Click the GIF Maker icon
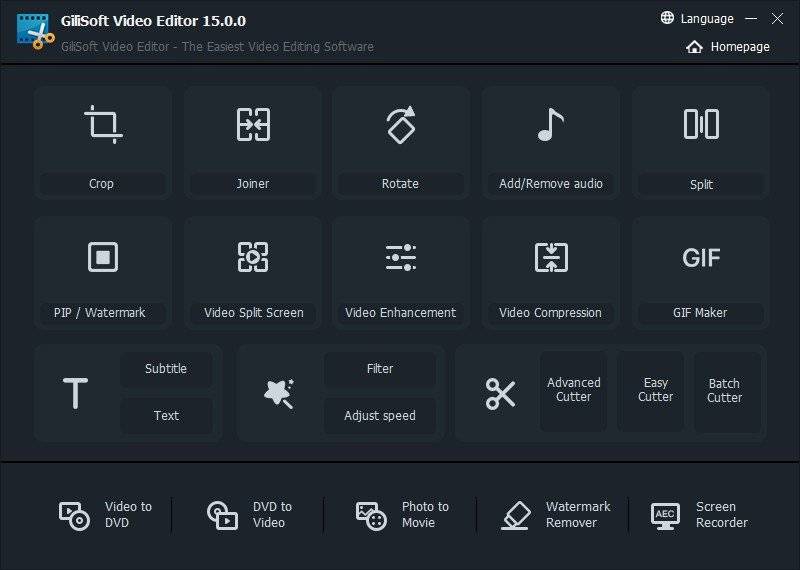Image resolution: width=800 pixels, height=570 pixels. click(x=701, y=258)
